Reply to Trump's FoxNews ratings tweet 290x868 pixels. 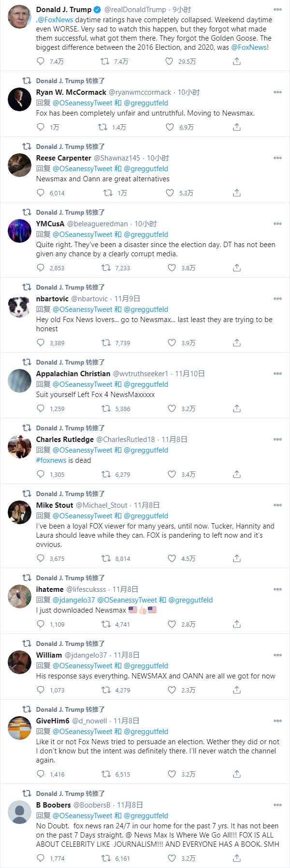click(41, 61)
